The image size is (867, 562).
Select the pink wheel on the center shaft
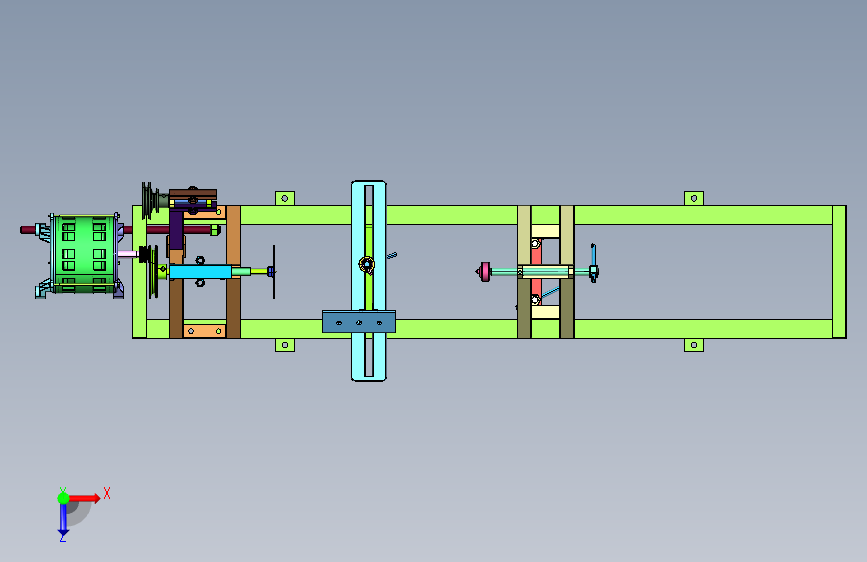pos(485,272)
